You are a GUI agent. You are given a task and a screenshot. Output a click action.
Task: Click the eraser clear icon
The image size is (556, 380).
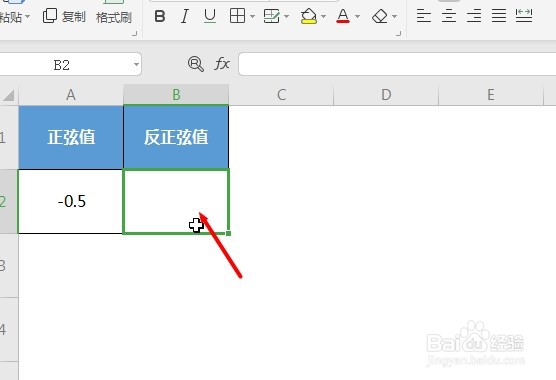click(380, 16)
